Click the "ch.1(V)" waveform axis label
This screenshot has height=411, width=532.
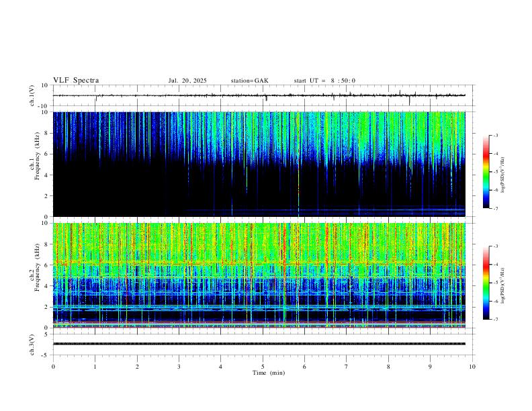tap(32, 95)
